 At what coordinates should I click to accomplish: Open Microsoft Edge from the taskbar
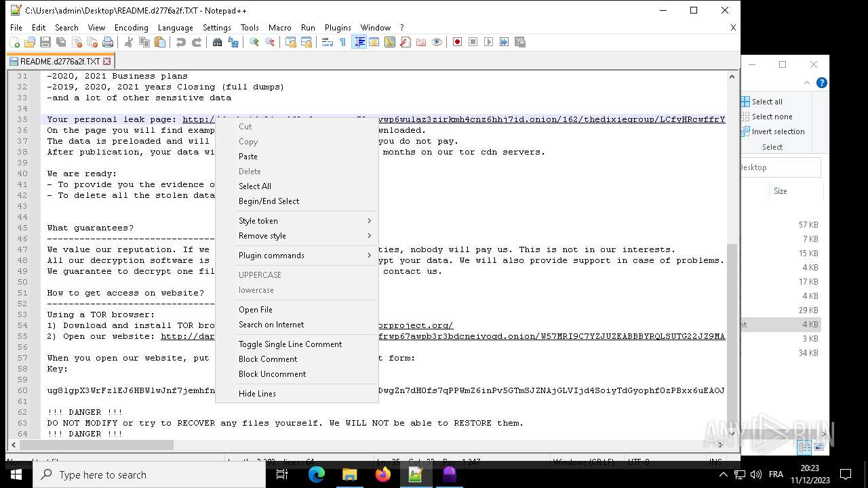click(317, 474)
